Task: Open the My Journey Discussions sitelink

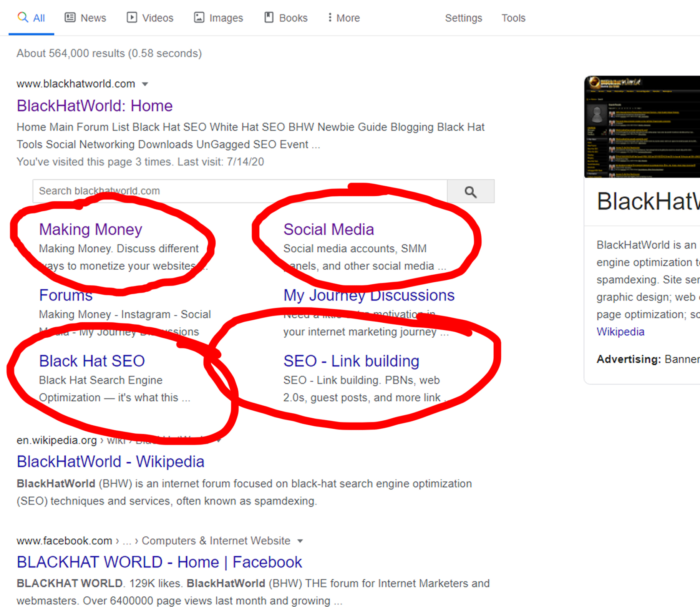Action: (369, 295)
